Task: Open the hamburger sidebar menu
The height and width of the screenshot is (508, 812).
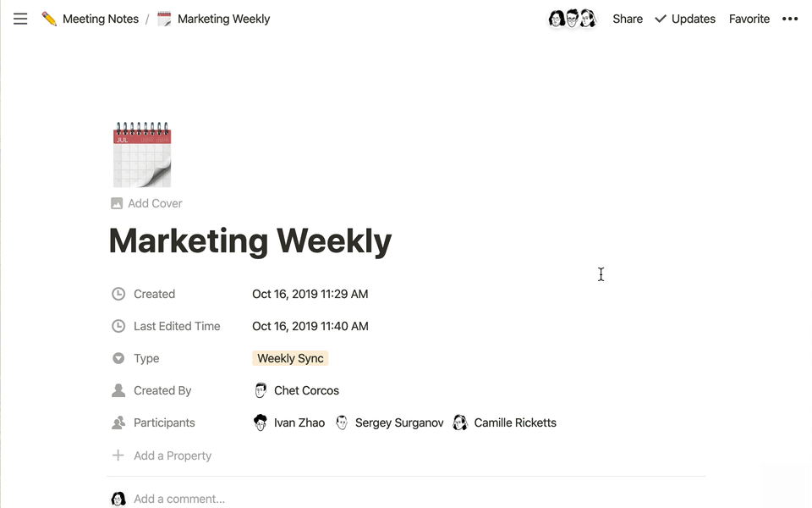Action: (x=20, y=19)
